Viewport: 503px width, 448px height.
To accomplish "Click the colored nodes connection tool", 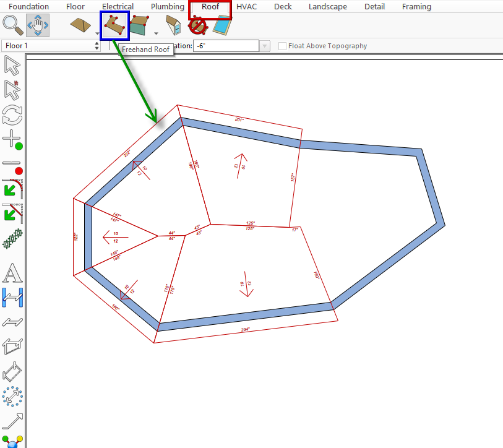I will 12,442.
